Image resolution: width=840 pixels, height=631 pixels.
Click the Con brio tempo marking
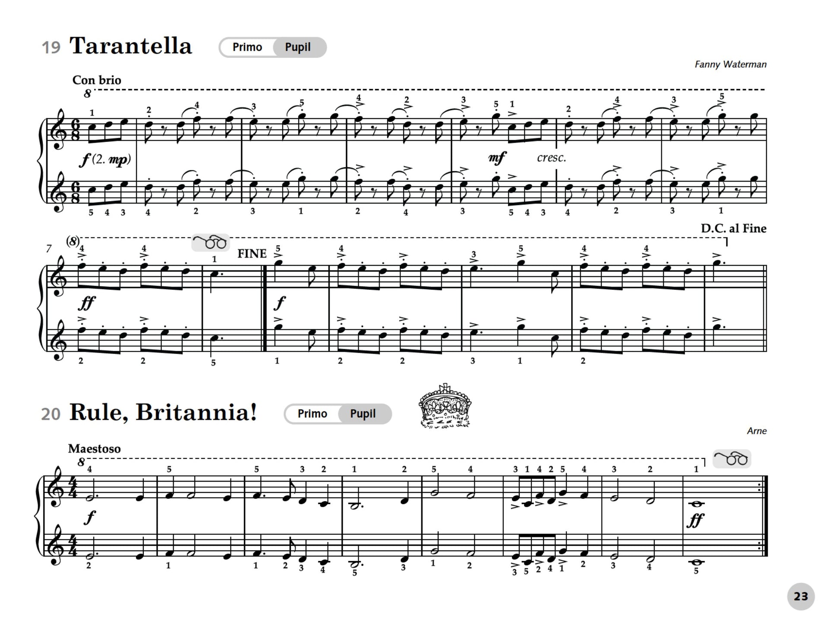click(x=97, y=80)
